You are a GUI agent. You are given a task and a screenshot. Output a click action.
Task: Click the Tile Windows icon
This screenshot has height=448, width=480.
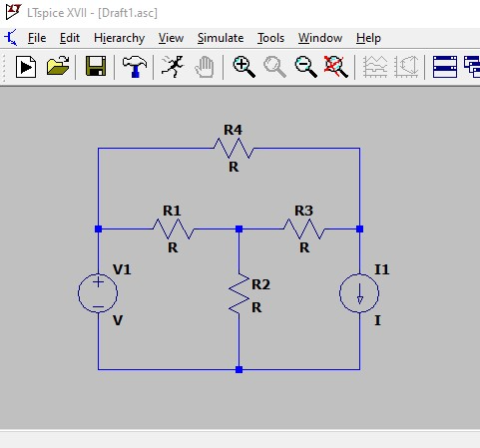445,67
